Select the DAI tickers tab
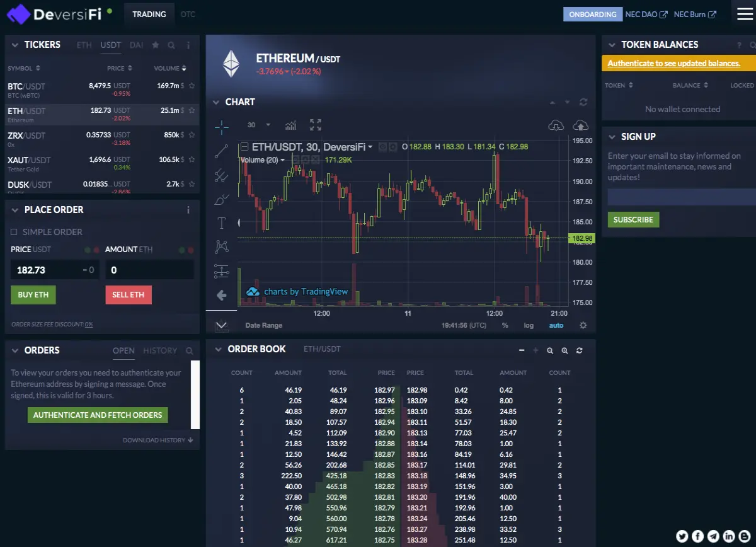 (136, 45)
